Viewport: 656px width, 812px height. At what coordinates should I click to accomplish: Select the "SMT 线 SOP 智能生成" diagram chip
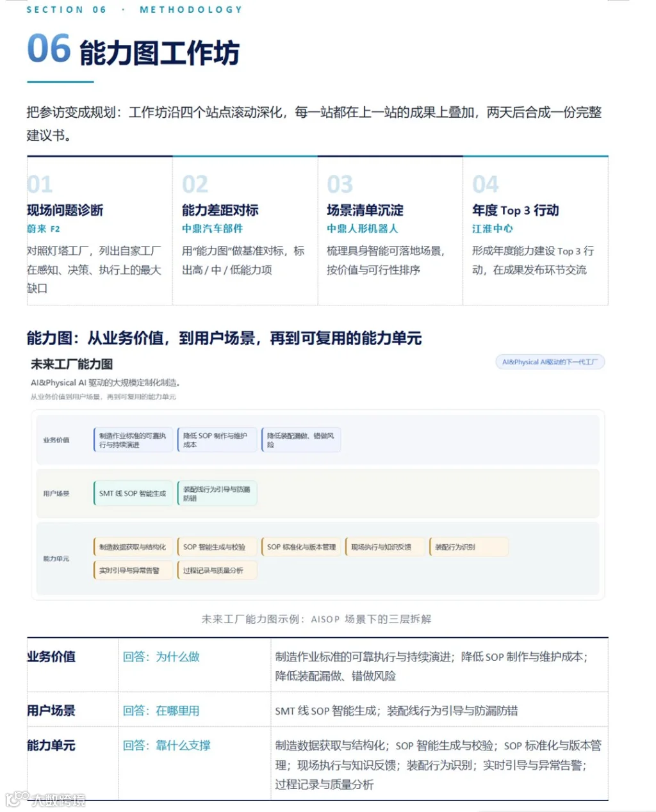click(133, 493)
